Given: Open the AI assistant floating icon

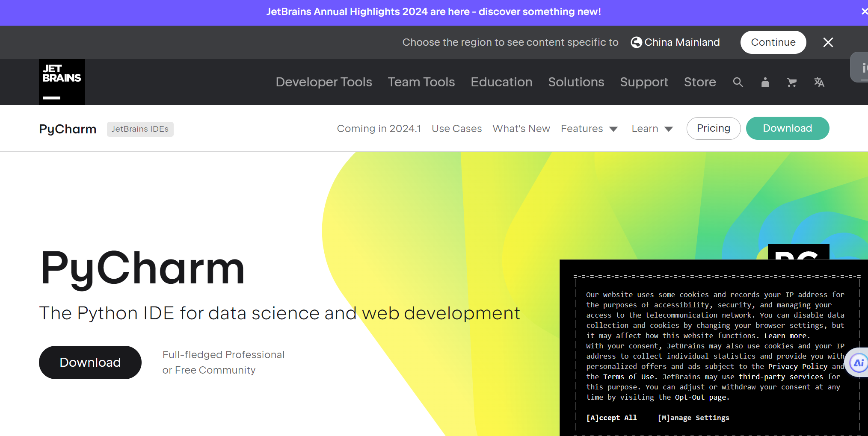Looking at the screenshot, I should (x=859, y=363).
